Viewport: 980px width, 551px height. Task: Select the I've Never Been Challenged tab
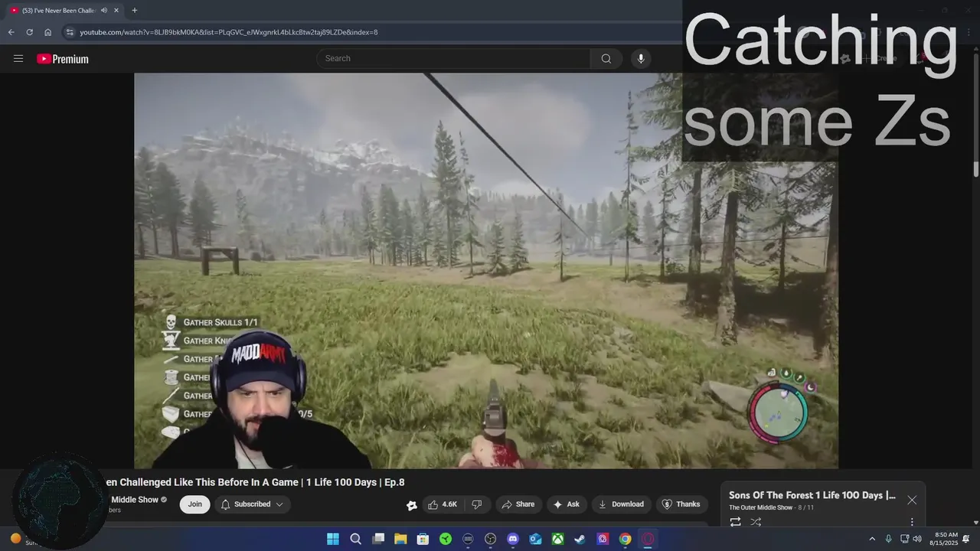point(65,11)
